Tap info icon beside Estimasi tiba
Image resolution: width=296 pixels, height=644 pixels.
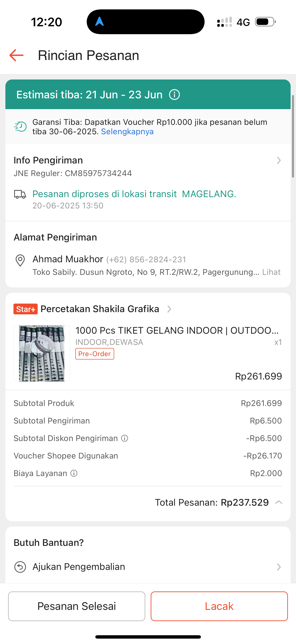click(x=174, y=95)
